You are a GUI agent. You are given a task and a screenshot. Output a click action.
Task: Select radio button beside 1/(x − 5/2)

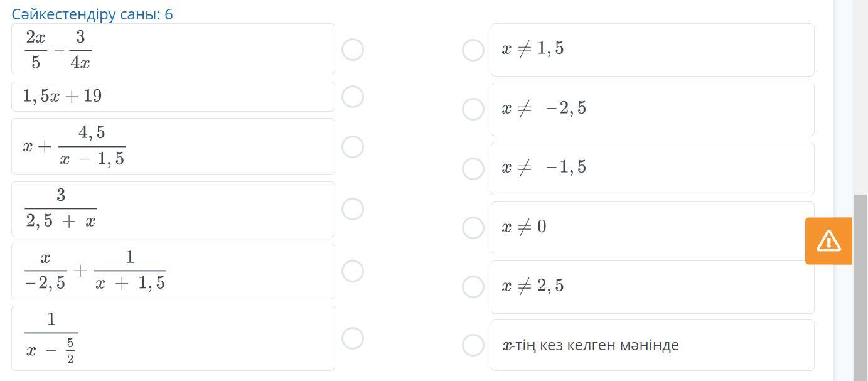pyautogui.click(x=353, y=338)
